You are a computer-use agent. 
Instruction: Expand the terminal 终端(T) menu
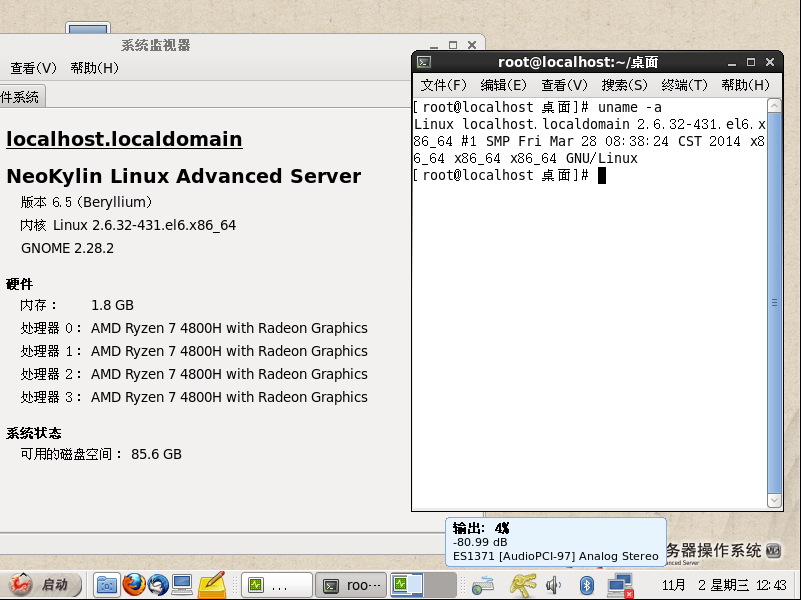(x=684, y=85)
